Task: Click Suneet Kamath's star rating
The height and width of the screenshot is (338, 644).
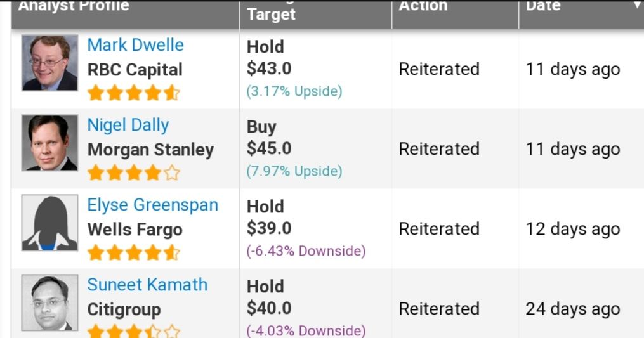Action: tap(133, 331)
